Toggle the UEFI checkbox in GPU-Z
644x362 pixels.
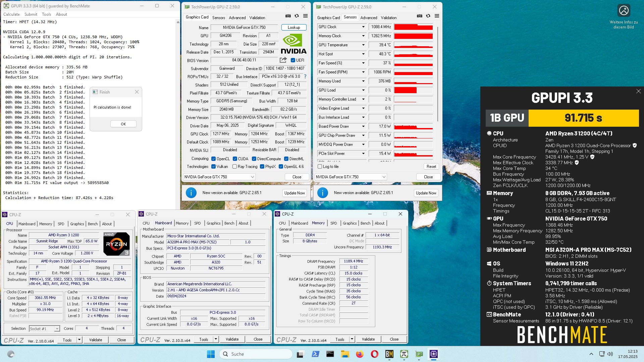[x=293, y=60]
